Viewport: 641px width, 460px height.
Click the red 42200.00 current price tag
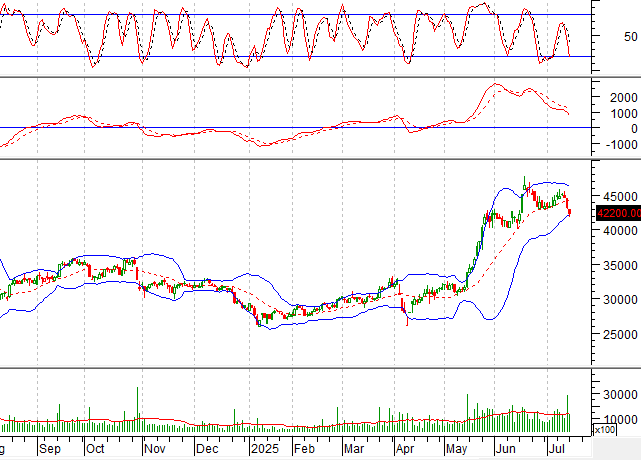pyautogui.click(x=617, y=213)
